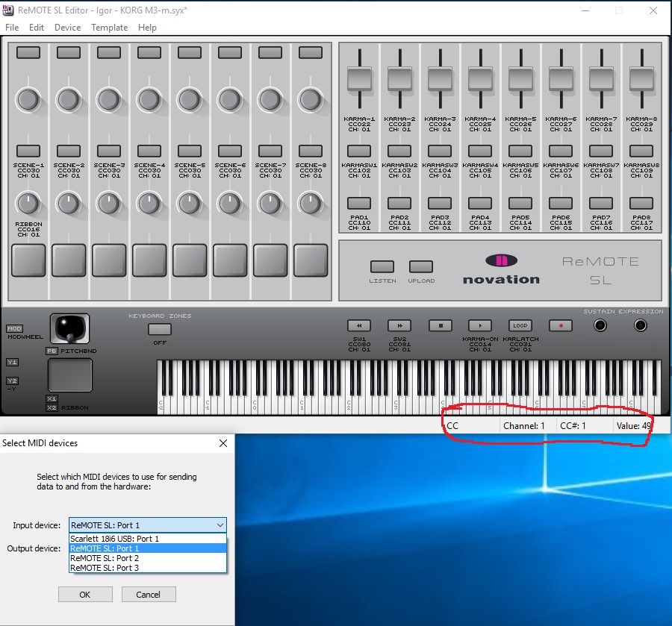Click the LOOP transport button
This screenshot has width=672, height=626.
(520, 325)
